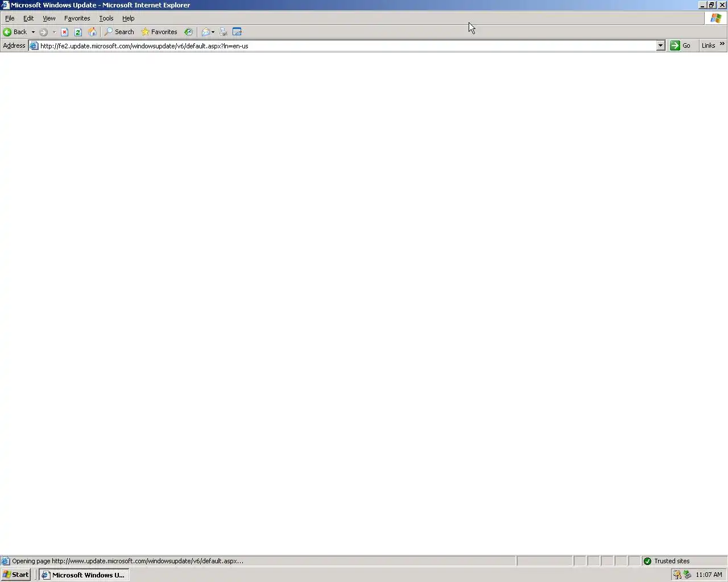Click the Links toolbar label
Screen dimensions: 728x582
point(708,45)
